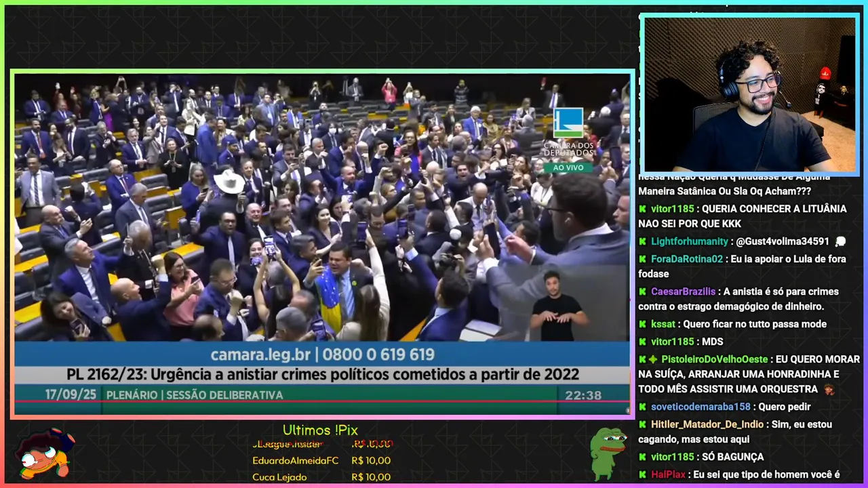The width and height of the screenshot is (868, 488).
Task: Click the Kick badge beside CaesarBrazilis
Action: click(642, 291)
